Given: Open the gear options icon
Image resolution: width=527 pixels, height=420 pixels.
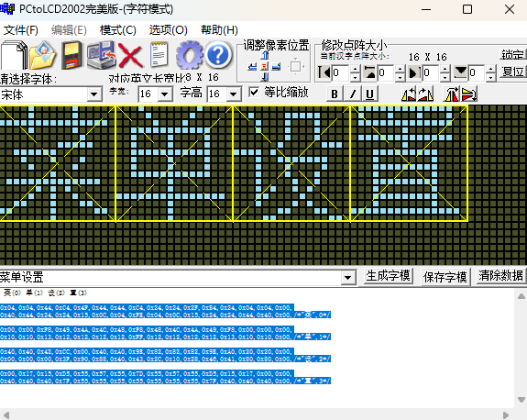Looking at the screenshot, I should coord(190,55).
